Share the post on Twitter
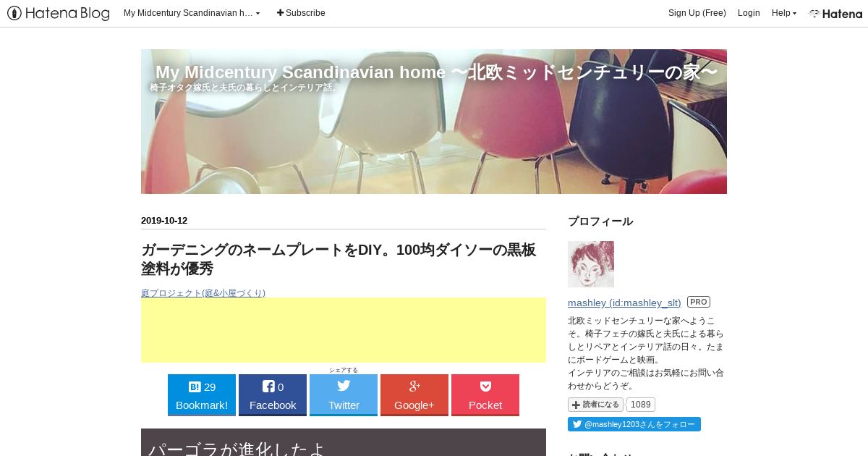Image resolution: width=868 pixels, height=456 pixels. (344, 395)
